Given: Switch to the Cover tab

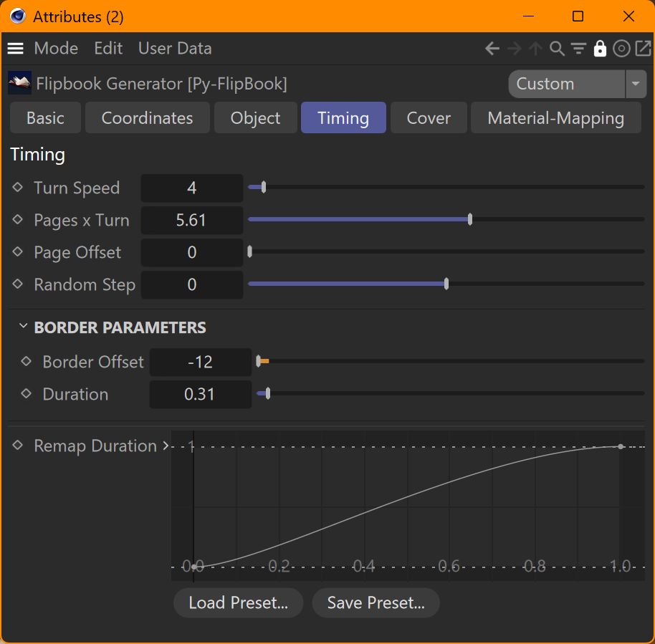Looking at the screenshot, I should pyautogui.click(x=429, y=117).
